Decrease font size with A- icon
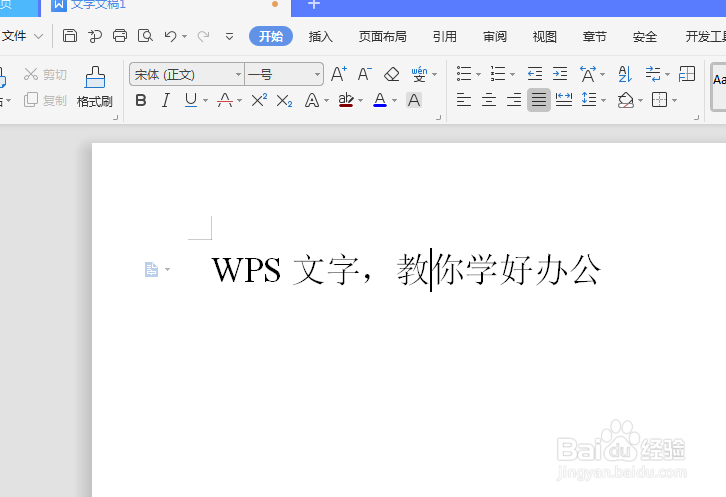This screenshot has height=497, width=726. coord(364,74)
